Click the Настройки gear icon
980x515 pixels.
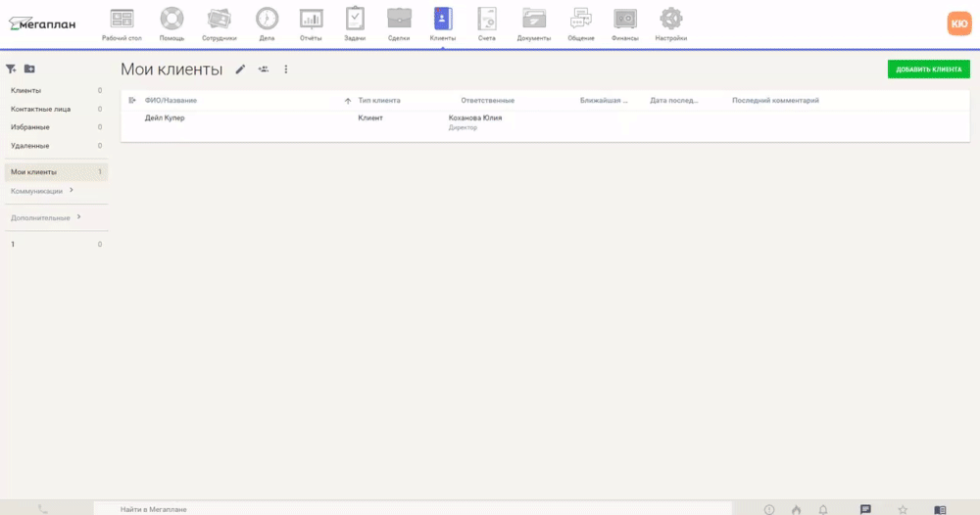pos(670,19)
